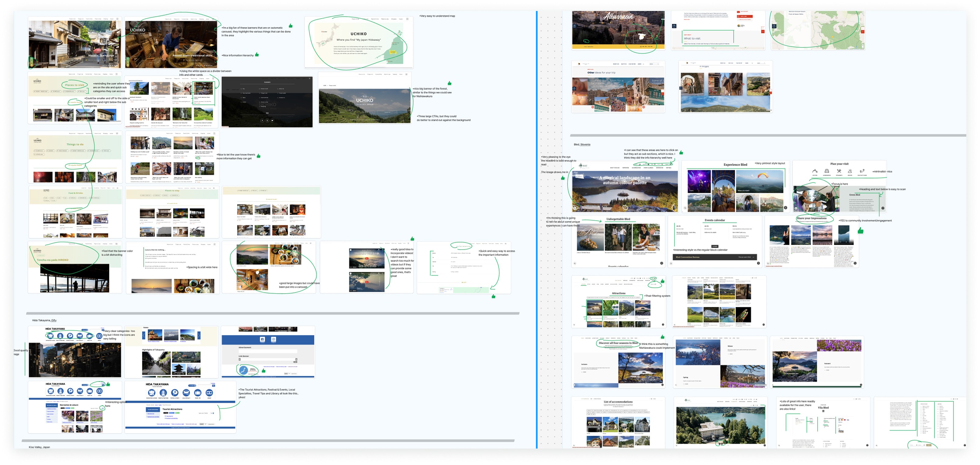Click the Bled Convention Bureau dark banner

(716, 257)
